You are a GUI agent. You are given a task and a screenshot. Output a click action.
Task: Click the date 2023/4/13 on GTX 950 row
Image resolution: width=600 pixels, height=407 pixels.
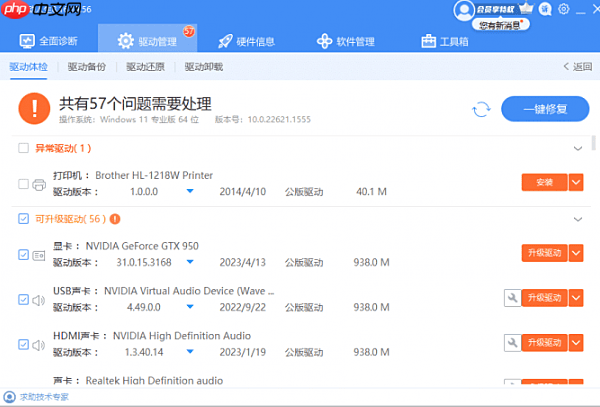click(x=243, y=262)
